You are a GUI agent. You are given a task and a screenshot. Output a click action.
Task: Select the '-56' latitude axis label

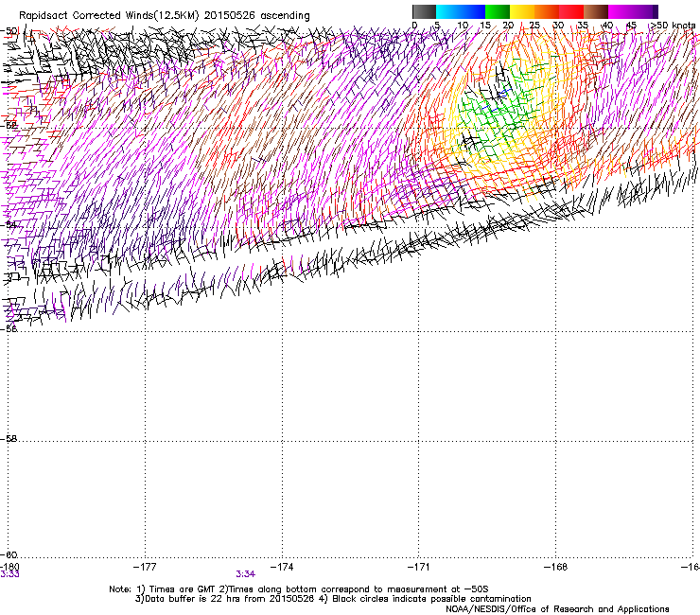pos(9,328)
